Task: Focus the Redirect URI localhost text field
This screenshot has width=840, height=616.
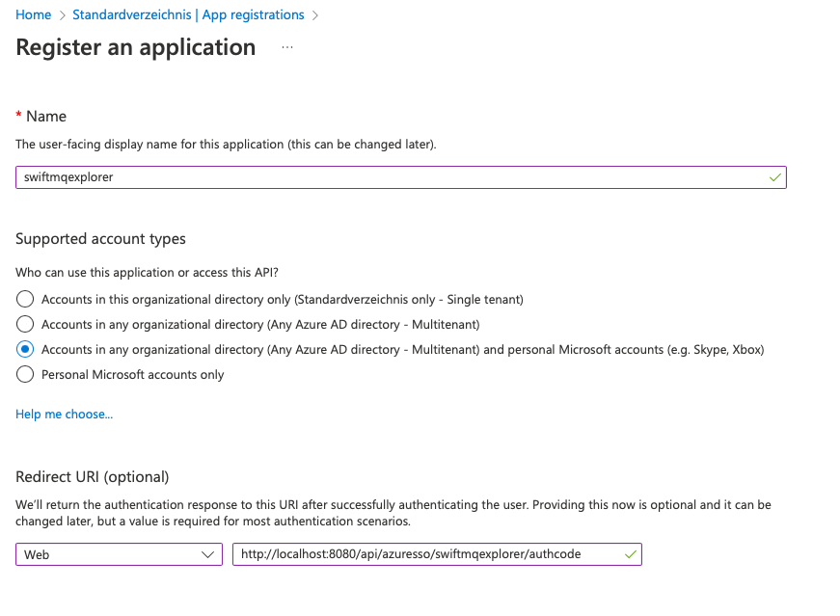Action: [x=424, y=554]
